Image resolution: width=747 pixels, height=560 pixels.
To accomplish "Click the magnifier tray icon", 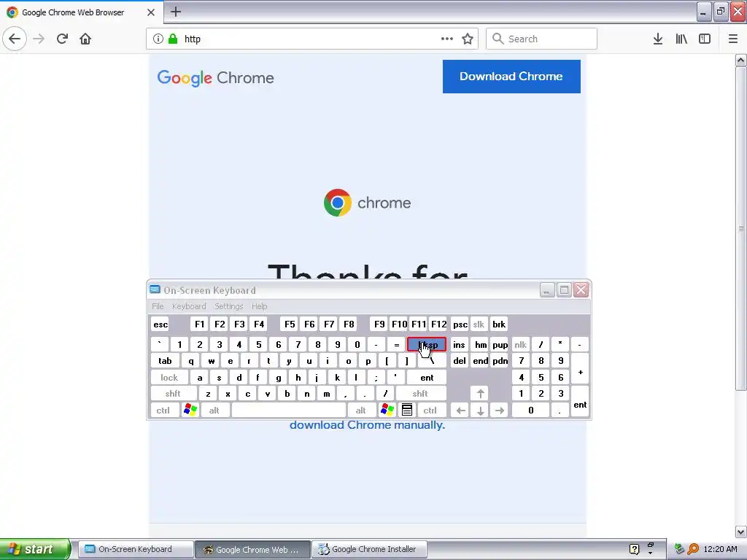I will point(693,549).
